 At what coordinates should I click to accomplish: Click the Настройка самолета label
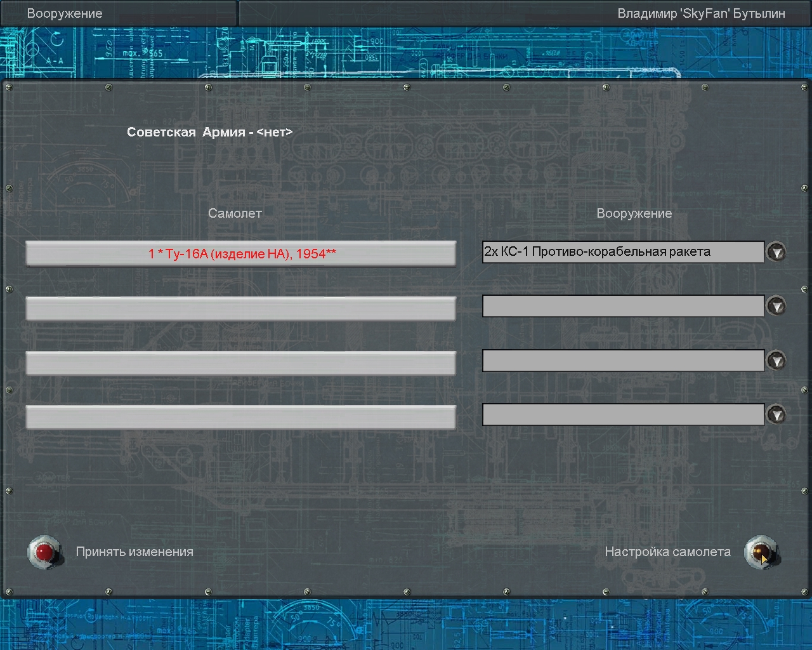667,552
